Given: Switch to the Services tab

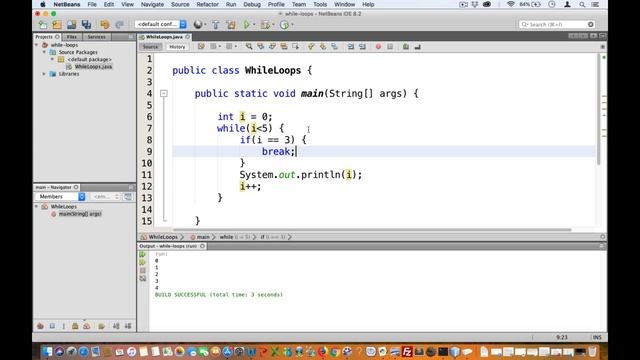Looking at the screenshot, I should [x=97, y=37].
